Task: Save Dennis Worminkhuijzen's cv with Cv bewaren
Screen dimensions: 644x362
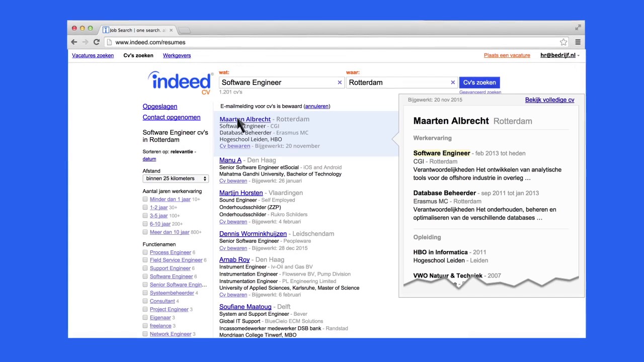Action: 233,248
